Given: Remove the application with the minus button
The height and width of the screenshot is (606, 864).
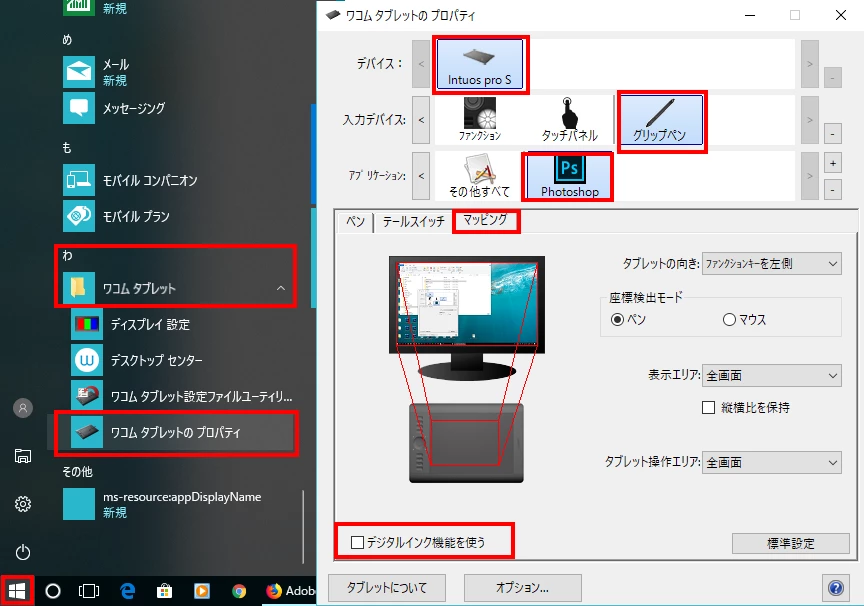Looking at the screenshot, I should [x=833, y=190].
